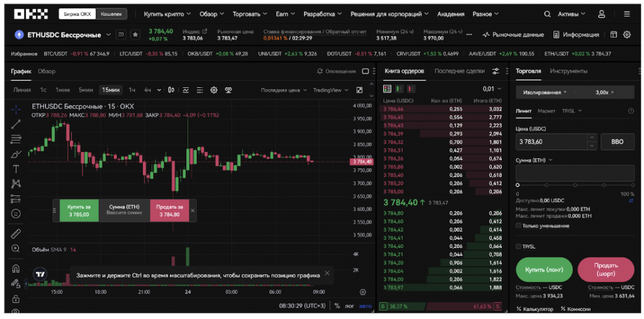644x319 pixels.
Task: Select the trend line drawing tool
Action: click(x=16, y=124)
